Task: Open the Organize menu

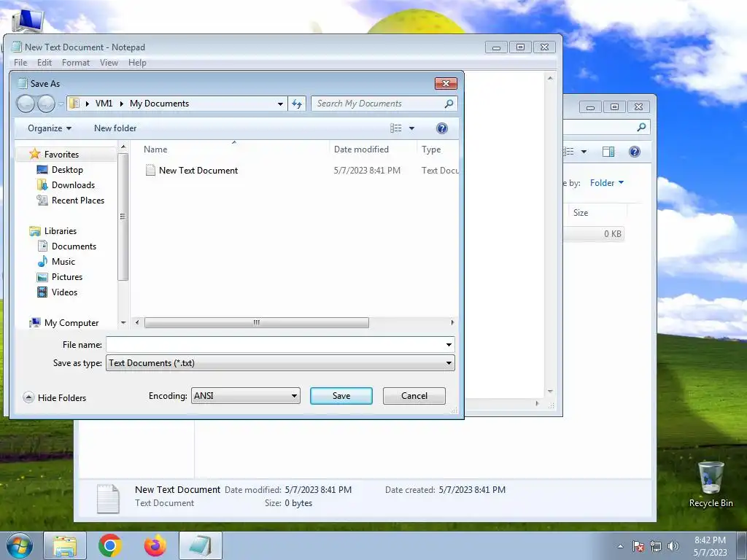Action: 50,128
